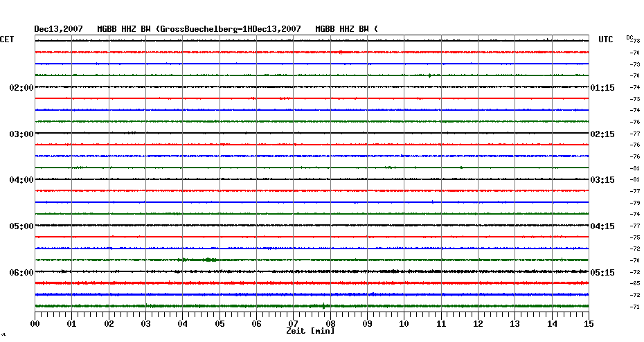This screenshot has width=644, height=342.
Task: Click minute 14 on the time axis
Action: coord(552,324)
